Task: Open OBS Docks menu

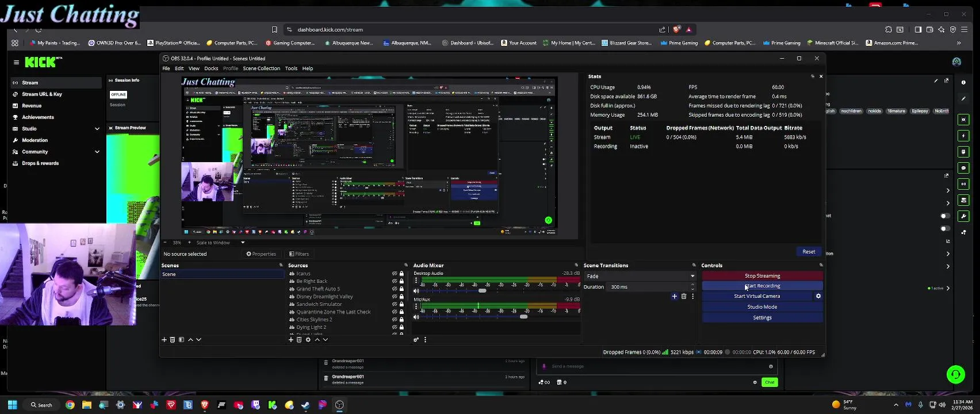Action: (211, 68)
